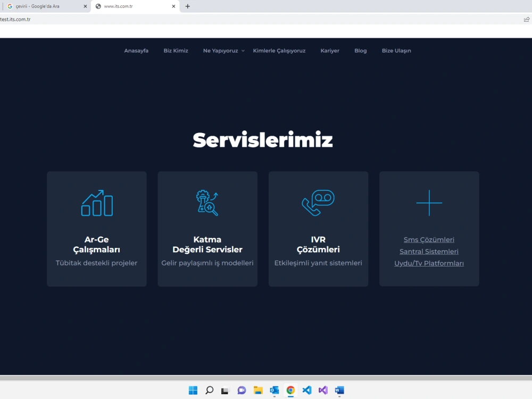The width and height of the screenshot is (532, 399).
Task: Open the Blog menu item
Action: coord(360,51)
